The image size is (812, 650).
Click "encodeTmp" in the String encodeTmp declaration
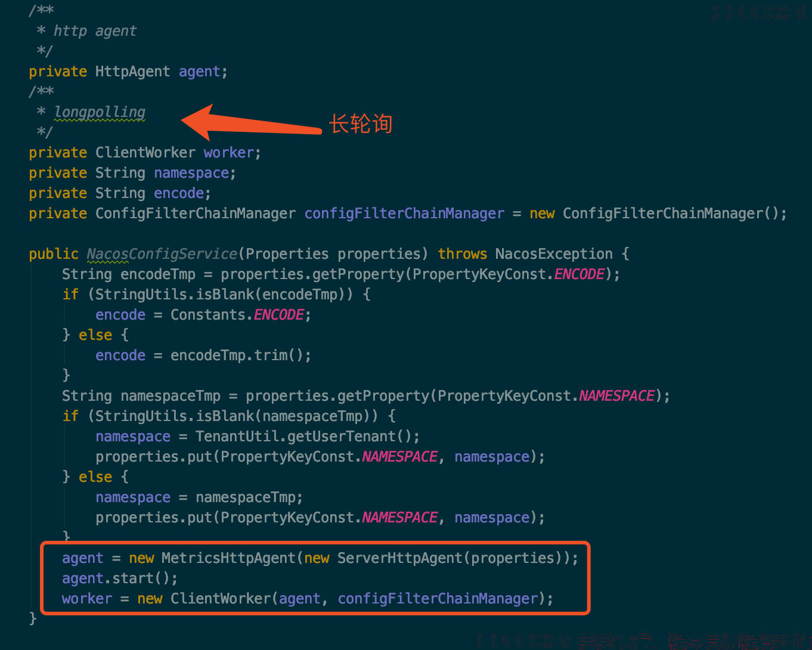(x=158, y=274)
